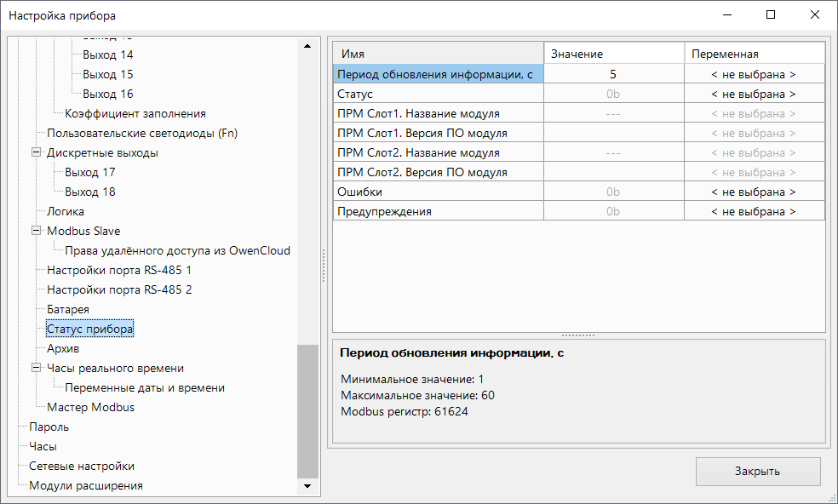The height and width of the screenshot is (504, 838).
Task: Choose variable for the Предупреждения row
Action: [x=754, y=212]
